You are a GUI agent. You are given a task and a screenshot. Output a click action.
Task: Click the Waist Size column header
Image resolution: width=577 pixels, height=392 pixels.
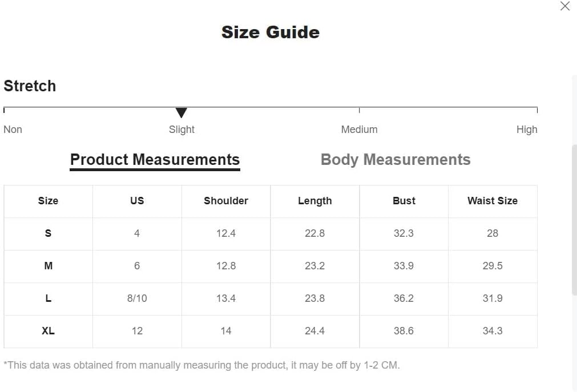tap(492, 201)
